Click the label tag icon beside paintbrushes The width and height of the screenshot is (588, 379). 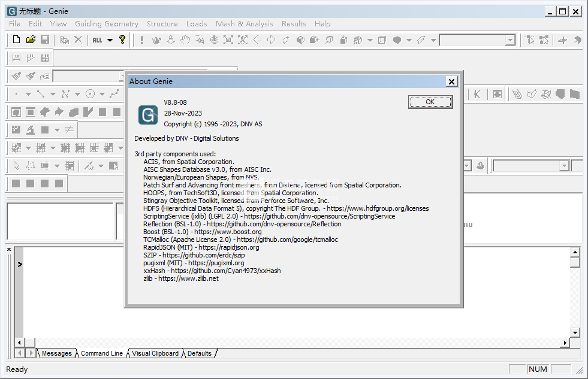44,77
